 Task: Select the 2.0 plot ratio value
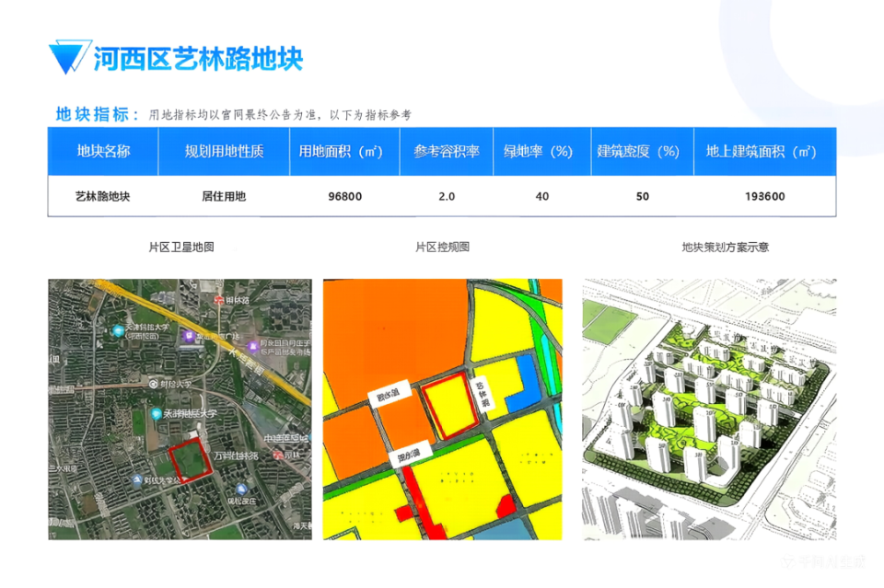click(x=447, y=197)
